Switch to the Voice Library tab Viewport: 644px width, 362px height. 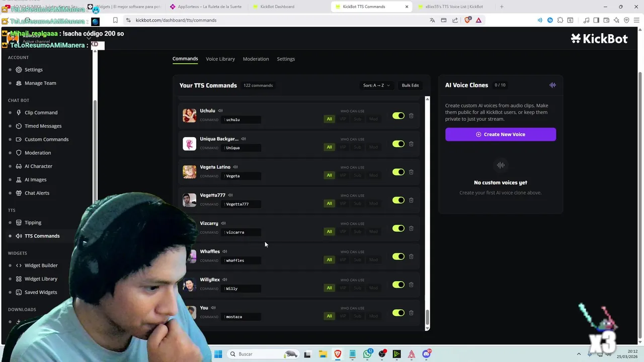[220, 59]
